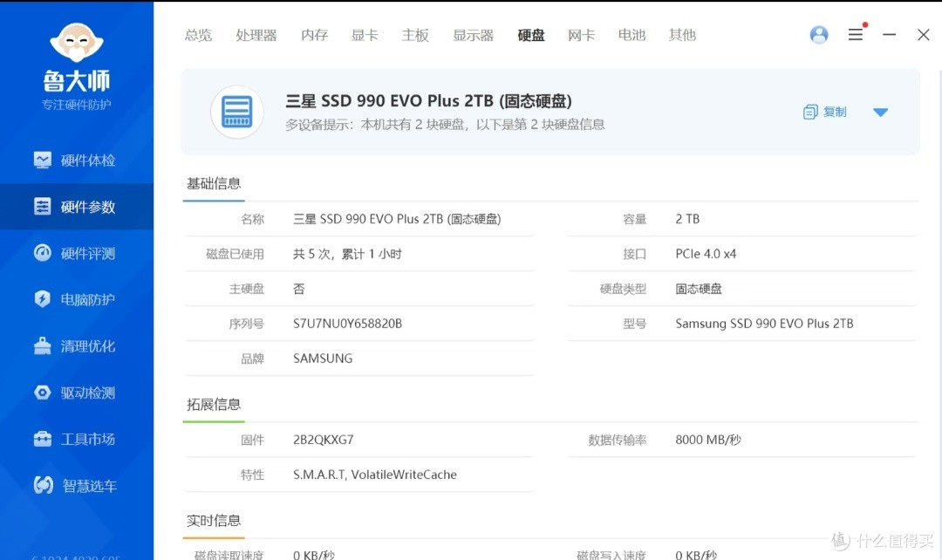Image resolution: width=942 pixels, height=560 pixels.
Task: Switch to the 显卡 tab
Action: 365,35
